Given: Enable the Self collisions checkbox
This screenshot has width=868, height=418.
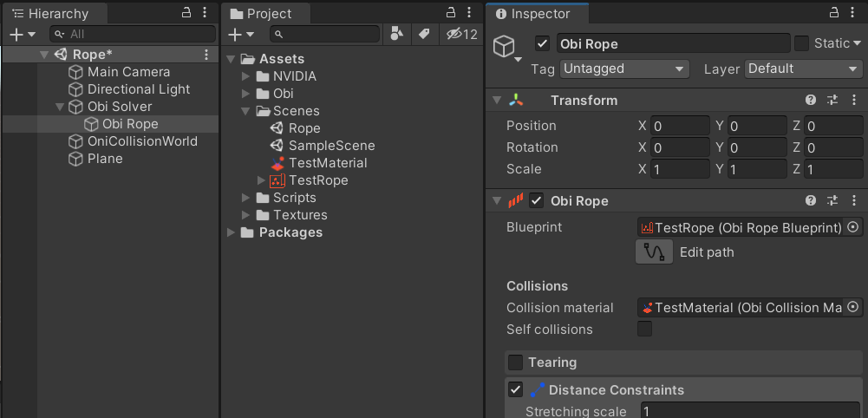Looking at the screenshot, I should pos(644,329).
